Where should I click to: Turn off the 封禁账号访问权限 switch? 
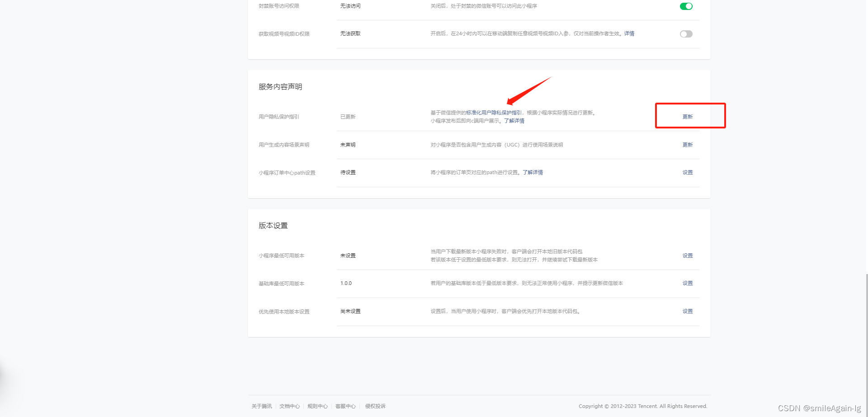pos(686,6)
